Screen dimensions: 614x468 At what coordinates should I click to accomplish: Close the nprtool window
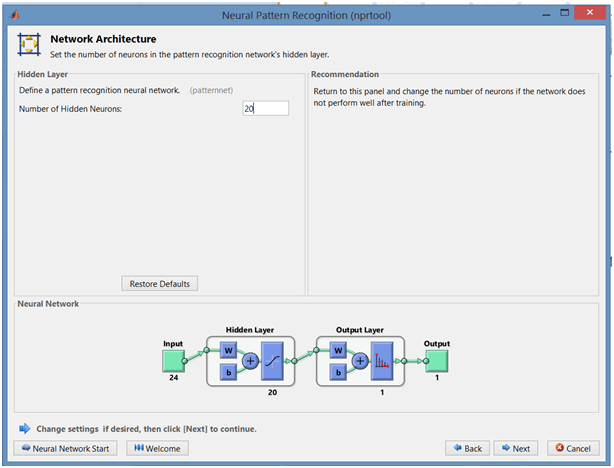pyautogui.click(x=590, y=13)
